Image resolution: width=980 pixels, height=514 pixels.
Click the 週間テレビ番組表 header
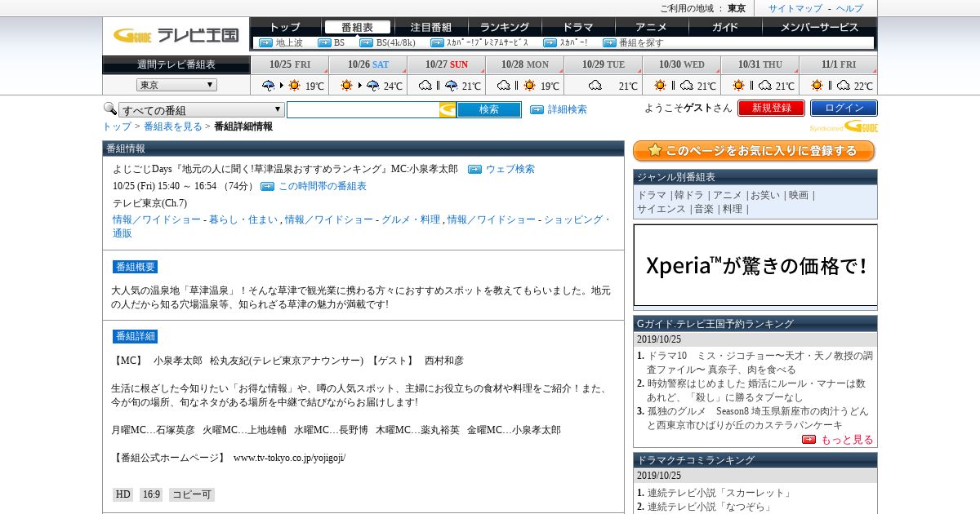pos(176,64)
